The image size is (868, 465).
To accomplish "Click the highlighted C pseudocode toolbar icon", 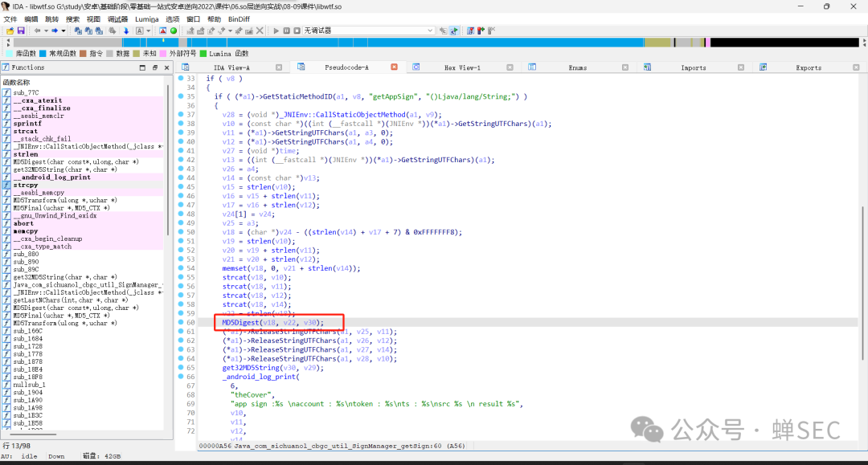I will click(454, 31).
